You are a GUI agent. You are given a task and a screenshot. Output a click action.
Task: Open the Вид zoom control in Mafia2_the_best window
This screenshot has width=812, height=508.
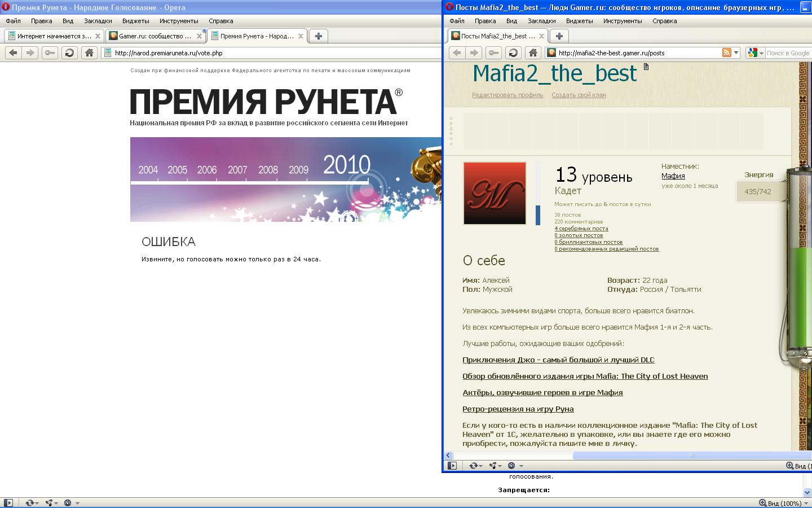click(x=799, y=466)
